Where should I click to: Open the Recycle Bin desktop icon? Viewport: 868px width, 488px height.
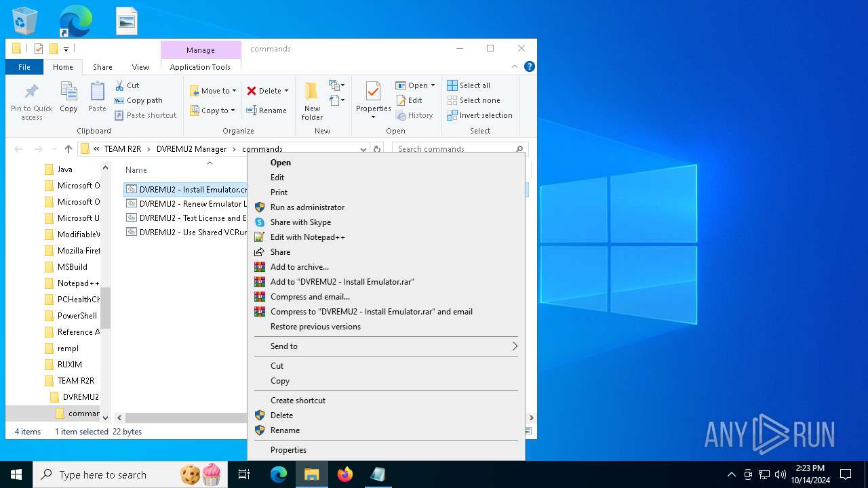click(25, 21)
